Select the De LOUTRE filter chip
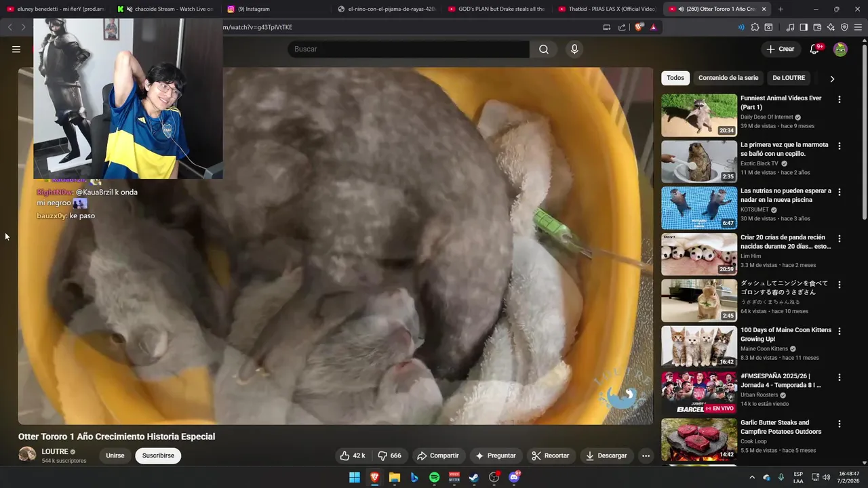868x488 pixels. 789,78
